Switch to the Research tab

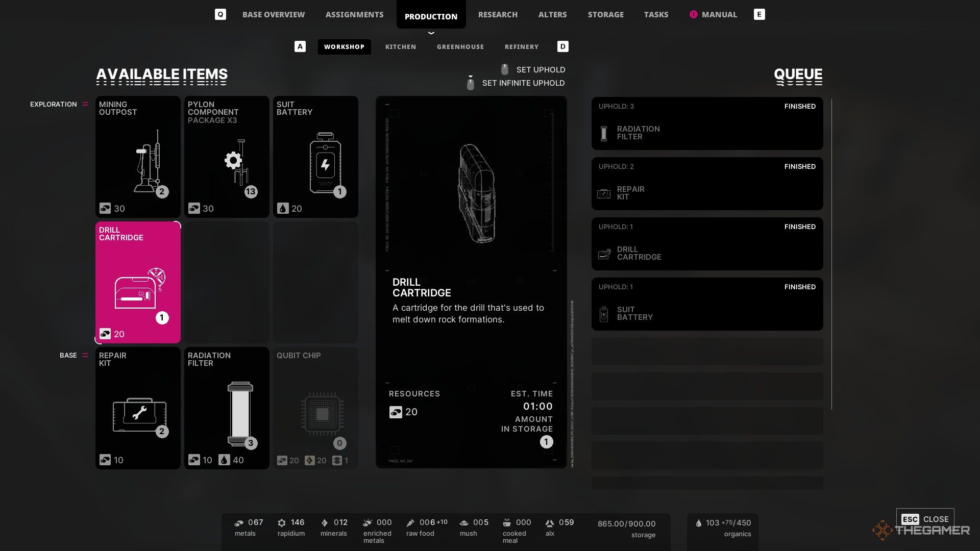click(x=498, y=14)
